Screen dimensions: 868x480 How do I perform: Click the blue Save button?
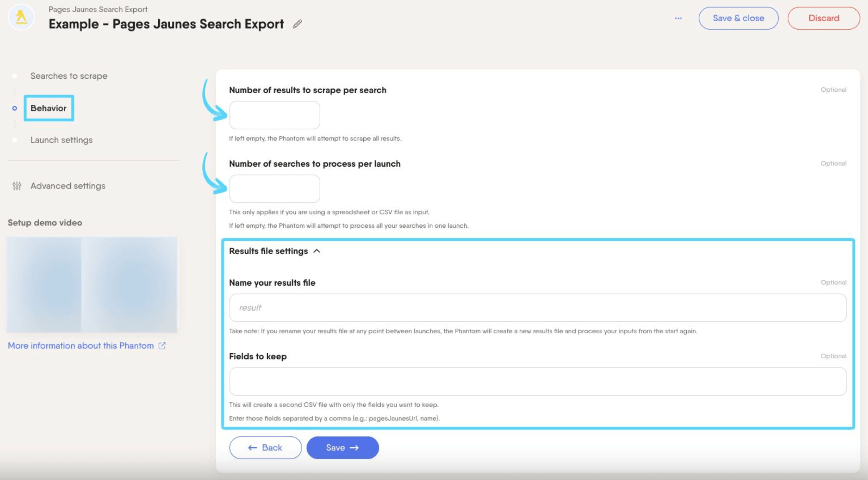[343, 447]
